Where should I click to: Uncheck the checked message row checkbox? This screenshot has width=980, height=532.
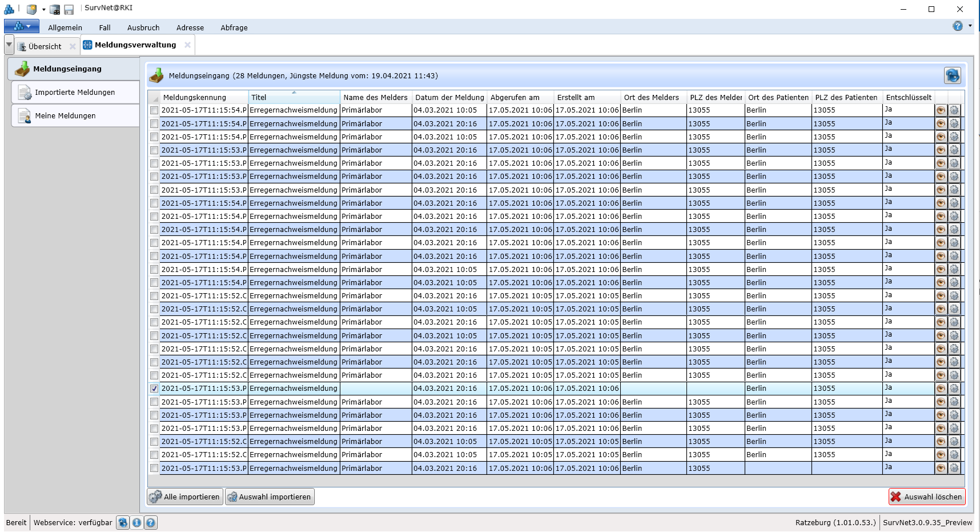click(x=154, y=389)
